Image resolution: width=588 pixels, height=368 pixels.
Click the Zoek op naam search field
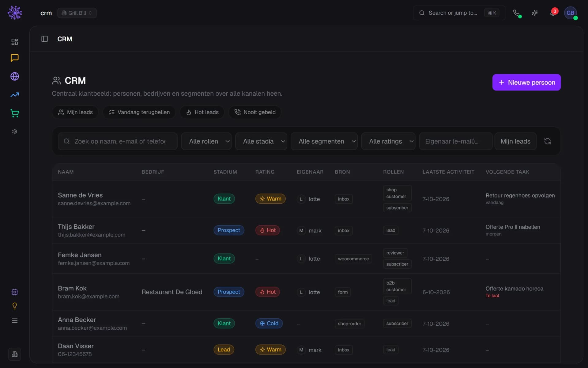pyautogui.click(x=118, y=141)
